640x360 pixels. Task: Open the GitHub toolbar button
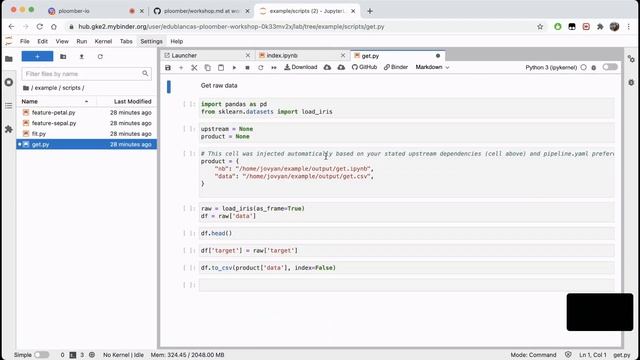click(x=364, y=67)
